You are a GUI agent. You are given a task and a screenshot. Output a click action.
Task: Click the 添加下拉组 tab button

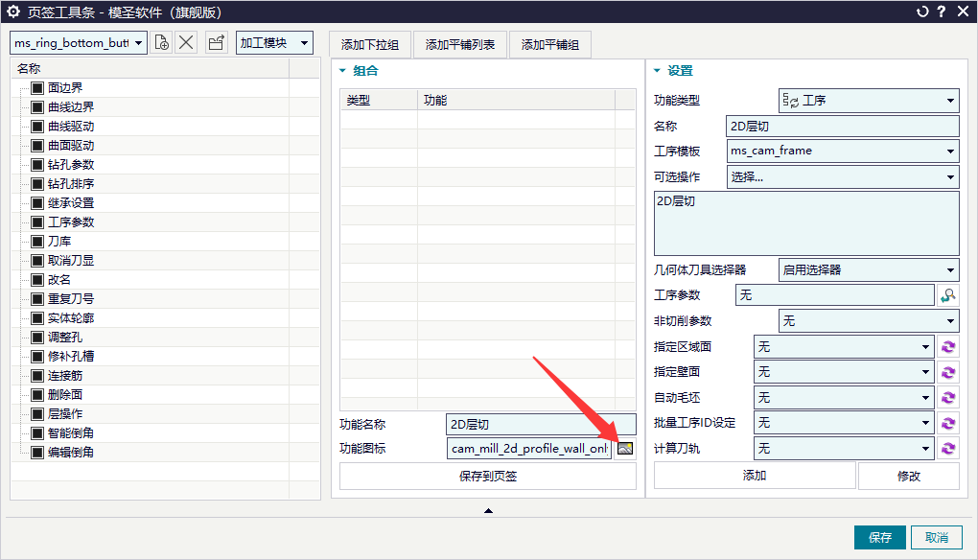(370, 45)
